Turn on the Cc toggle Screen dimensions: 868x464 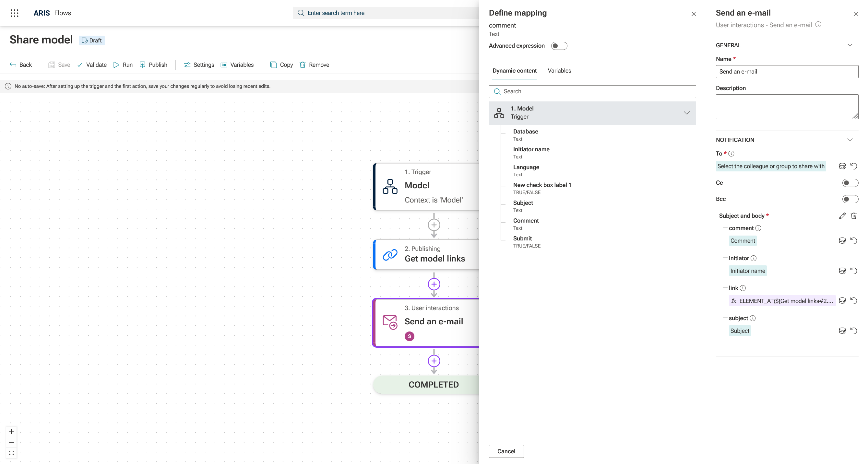tap(850, 183)
